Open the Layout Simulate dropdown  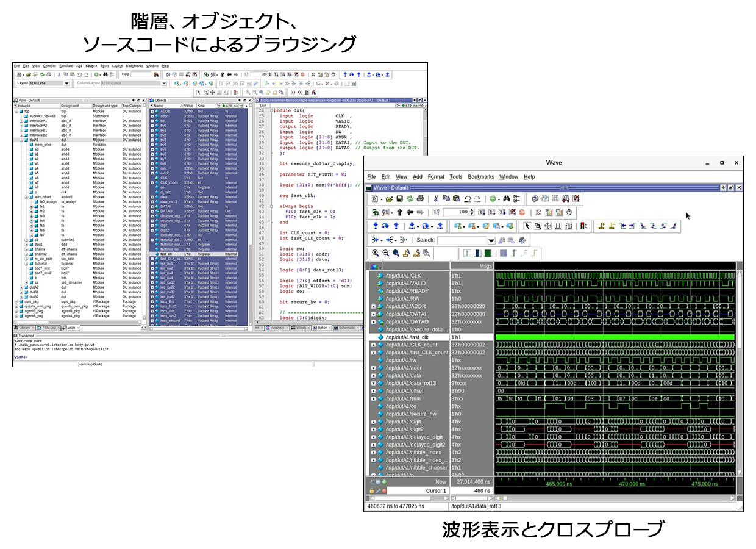pos(66,83)
